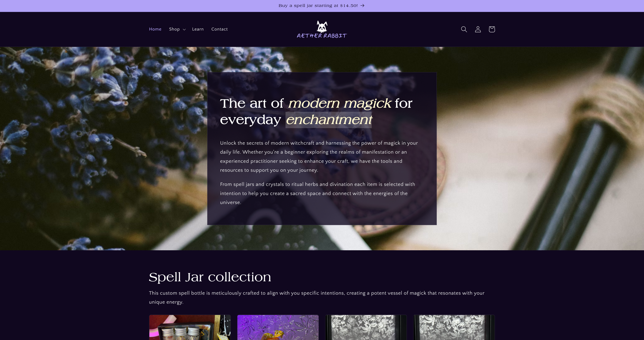Go to the Home page link
The width and height of the screenshot is (644, 340).
coord(155,29)
